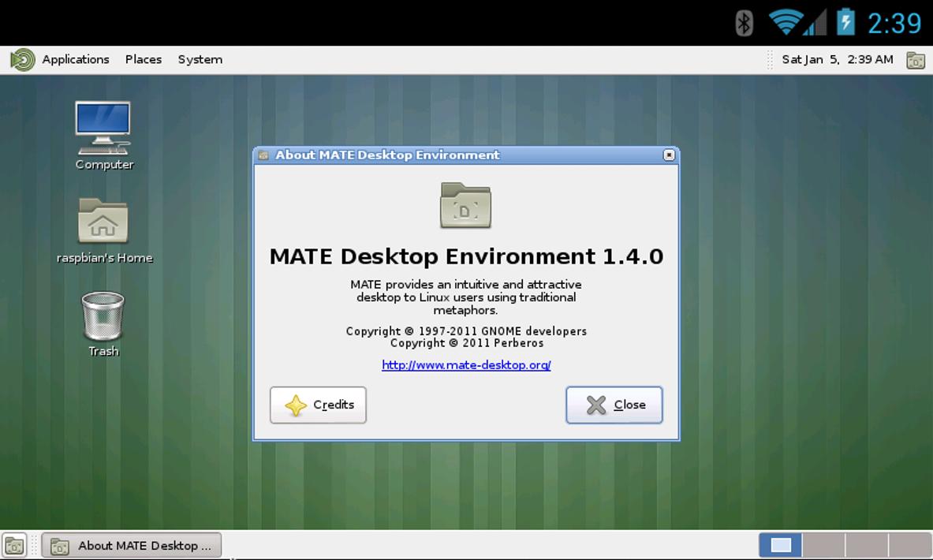This screenshot has width=933, height=560.
Task: Switch to the third workspace
Action: pos(866,545)
